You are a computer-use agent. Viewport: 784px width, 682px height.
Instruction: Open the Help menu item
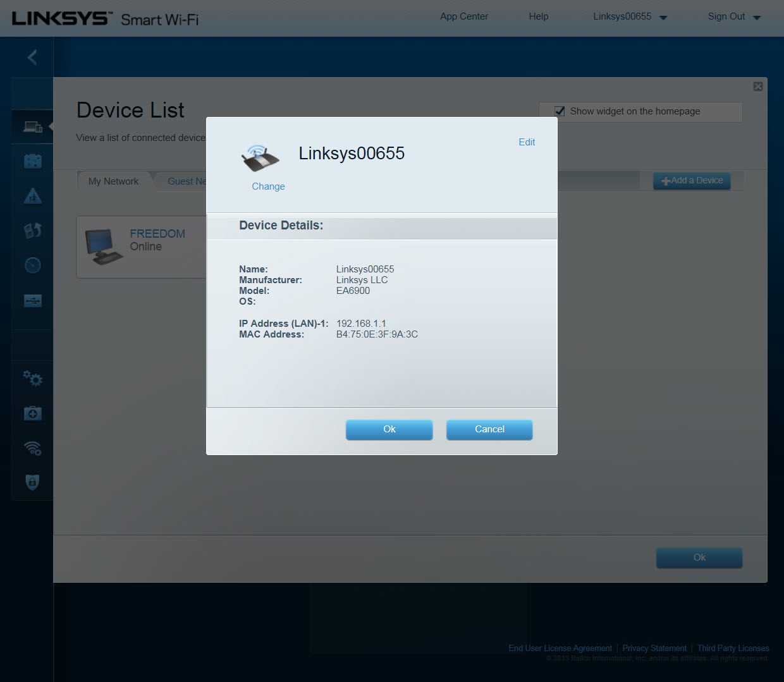[539, 16]
